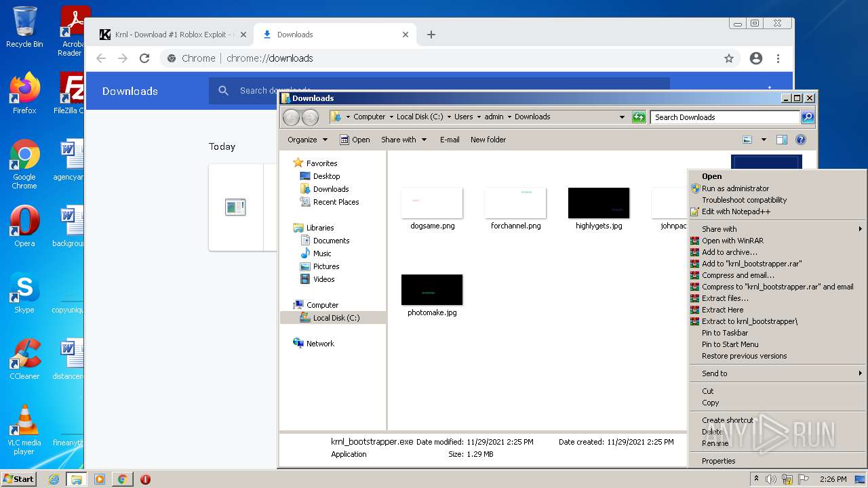This screenshot has width=868, height=488.
Task: Click the Explorer search magnifier icon
Action: tap(808, 117)
